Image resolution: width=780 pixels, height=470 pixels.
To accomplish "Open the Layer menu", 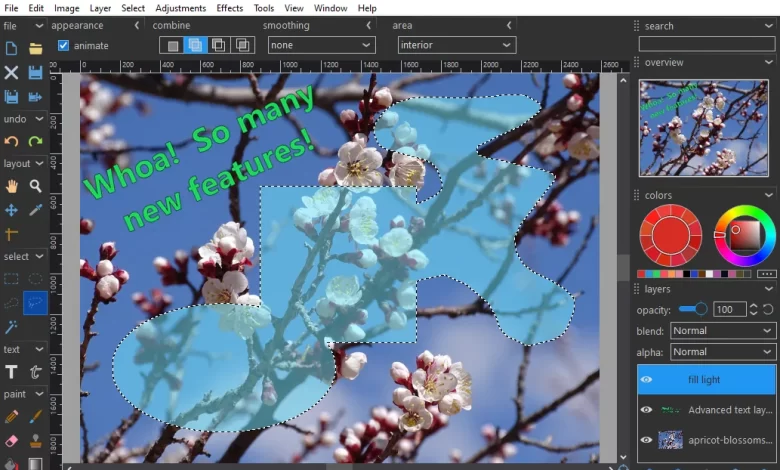I will (x=100, y=8).
